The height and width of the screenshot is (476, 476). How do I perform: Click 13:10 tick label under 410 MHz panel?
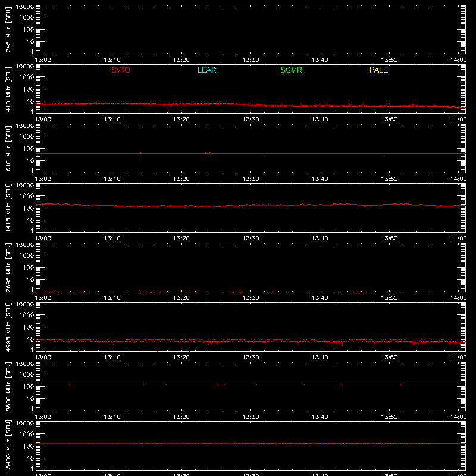point(112,120)
